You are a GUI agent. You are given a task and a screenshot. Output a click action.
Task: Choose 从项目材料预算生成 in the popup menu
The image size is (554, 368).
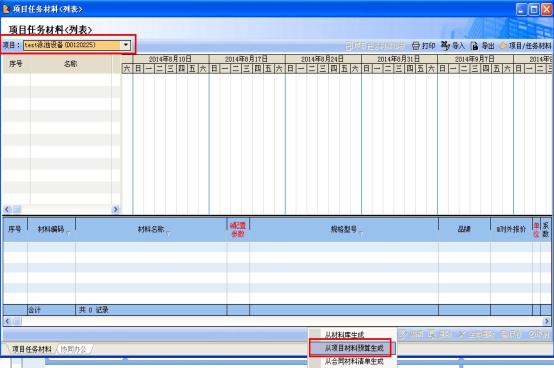[x=354, y=348]
